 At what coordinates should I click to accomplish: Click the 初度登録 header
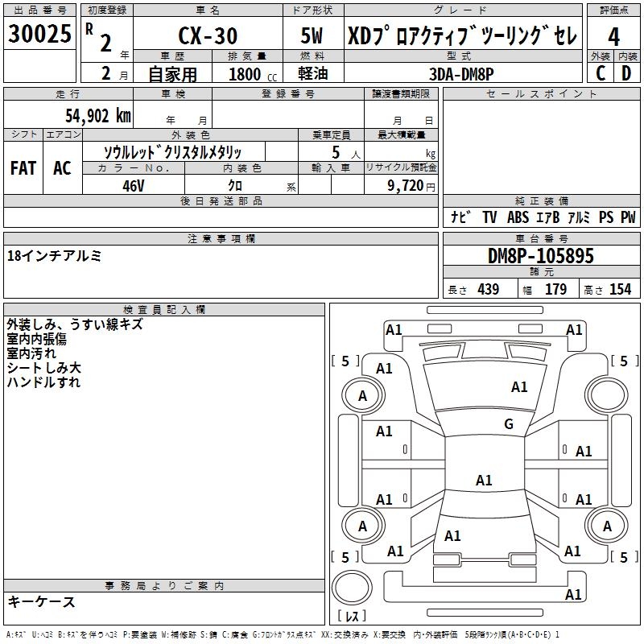107,10
